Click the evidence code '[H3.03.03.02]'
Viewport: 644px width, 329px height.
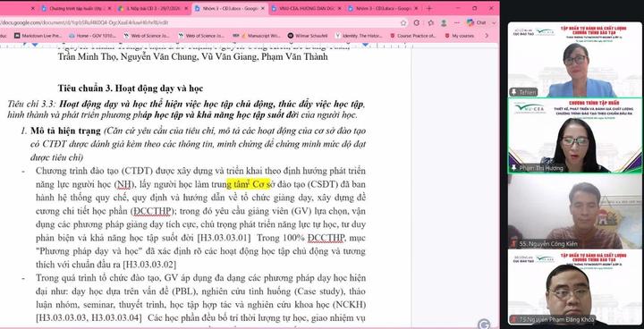click(x=149, y=264)
